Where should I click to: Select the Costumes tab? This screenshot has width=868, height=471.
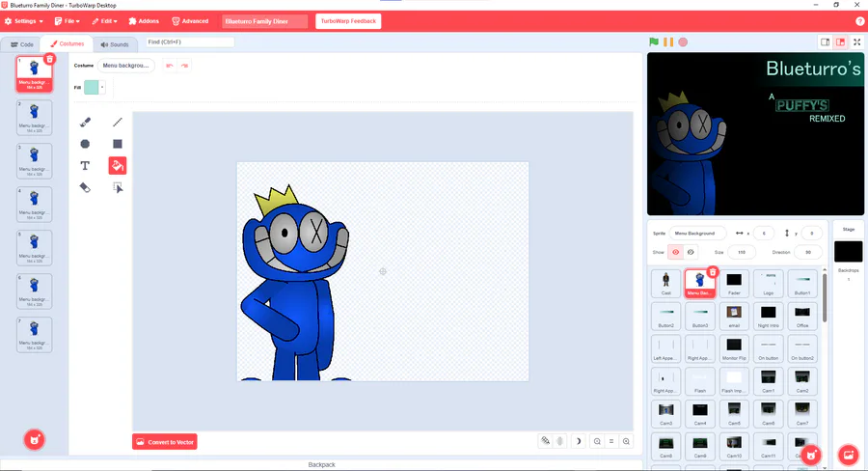pos(67,43)
